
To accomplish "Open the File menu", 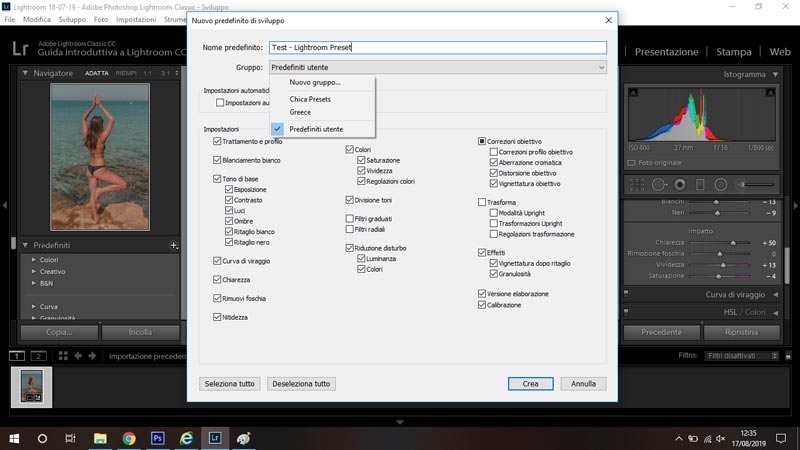I will point(10,19).
